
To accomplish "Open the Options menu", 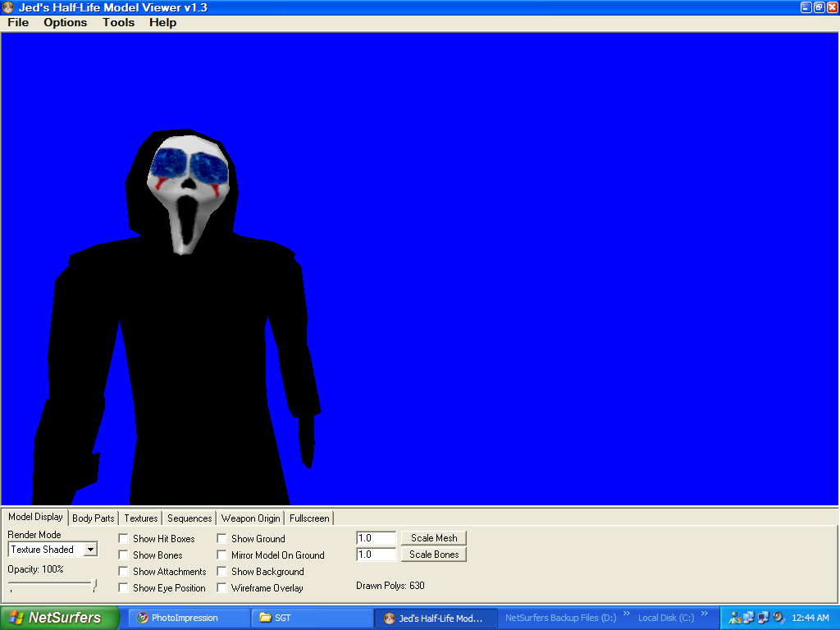I will click(x=66, y=22).
